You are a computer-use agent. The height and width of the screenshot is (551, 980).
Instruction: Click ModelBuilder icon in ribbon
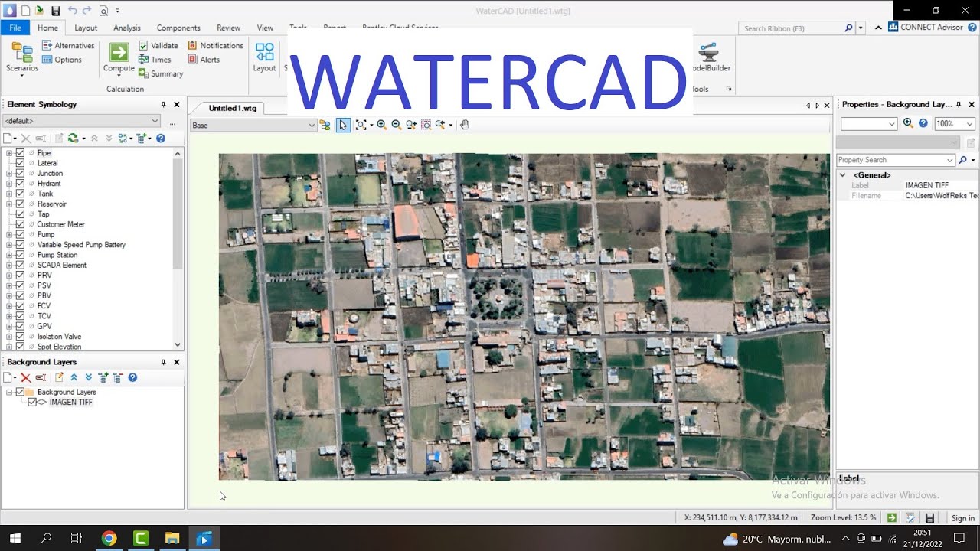coord(709,52)
